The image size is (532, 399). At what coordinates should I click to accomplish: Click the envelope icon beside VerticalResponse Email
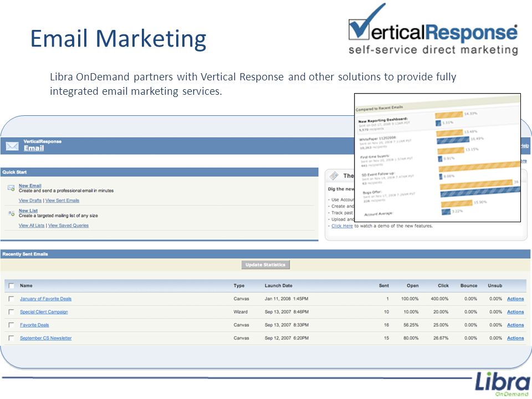tap(12, 146)
